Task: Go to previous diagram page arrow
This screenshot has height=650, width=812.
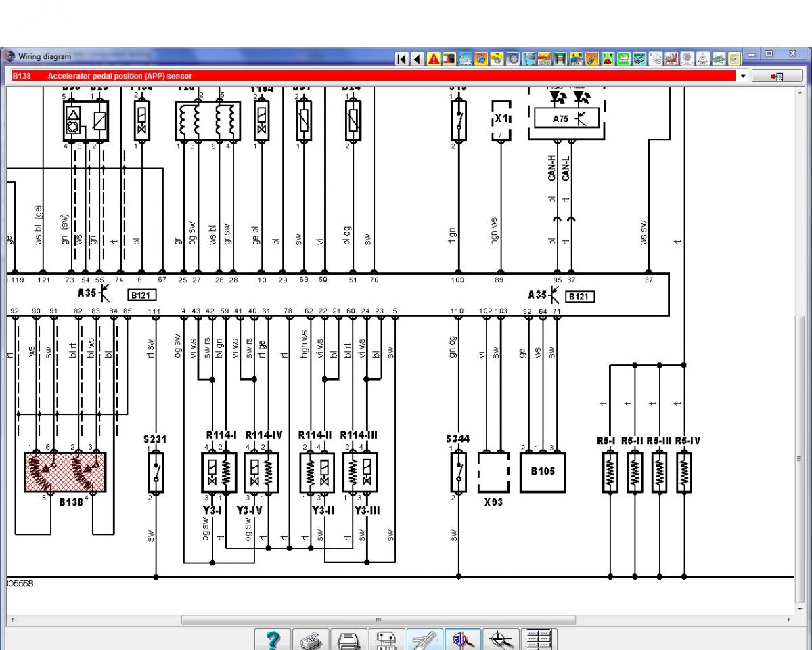Action: tap(417, 59)
